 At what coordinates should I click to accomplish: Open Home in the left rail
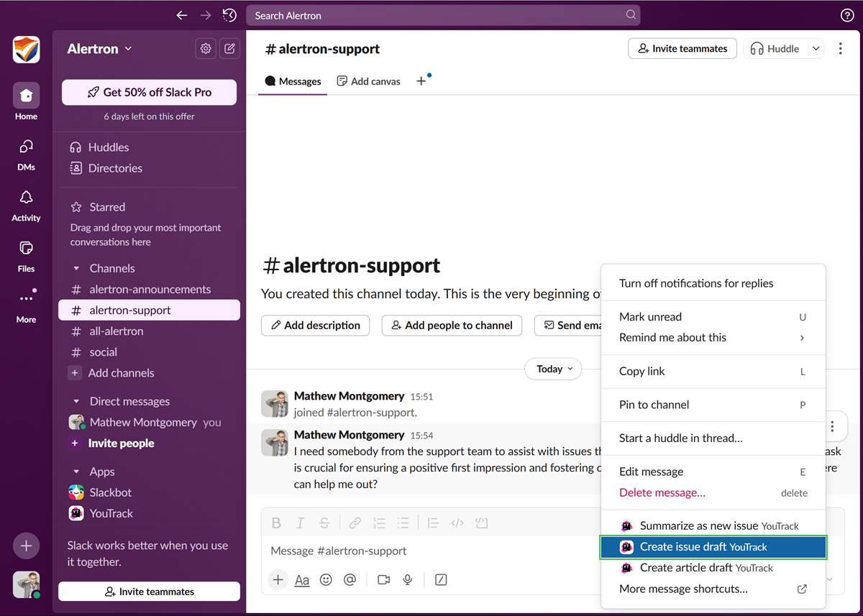pos(26,101)
